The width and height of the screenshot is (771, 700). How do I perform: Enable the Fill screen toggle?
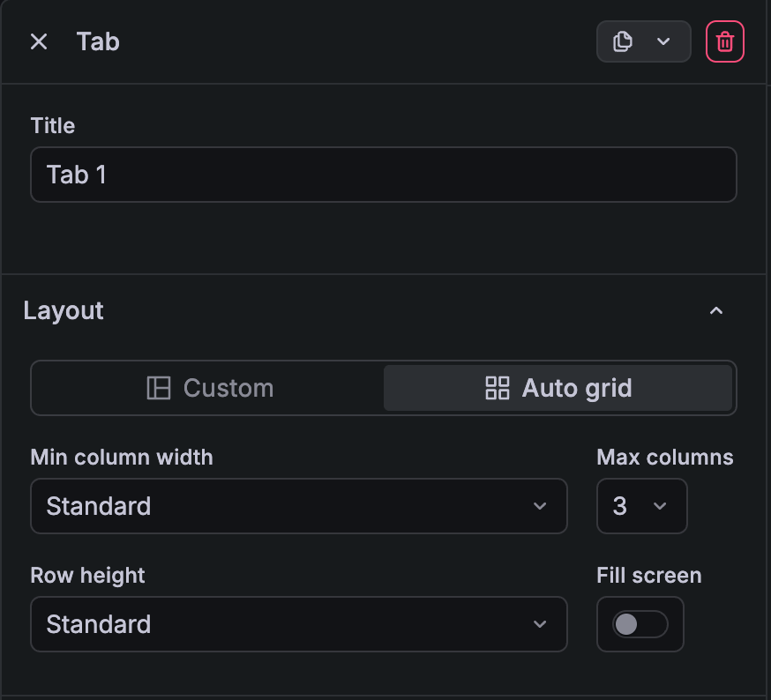pos(640,624)
